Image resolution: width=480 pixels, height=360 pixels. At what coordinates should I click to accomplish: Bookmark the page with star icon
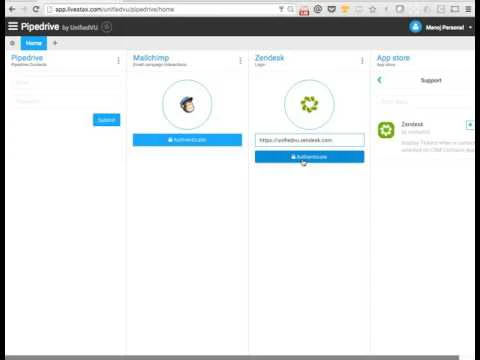[373, 9]
